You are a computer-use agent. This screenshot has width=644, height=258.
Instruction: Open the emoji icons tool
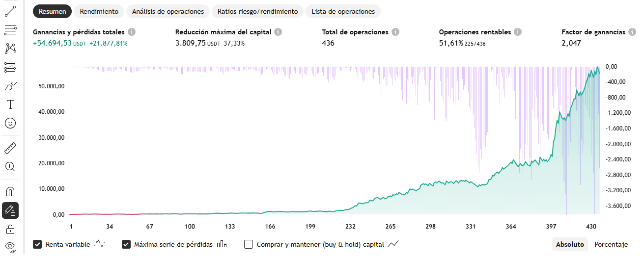10,123
